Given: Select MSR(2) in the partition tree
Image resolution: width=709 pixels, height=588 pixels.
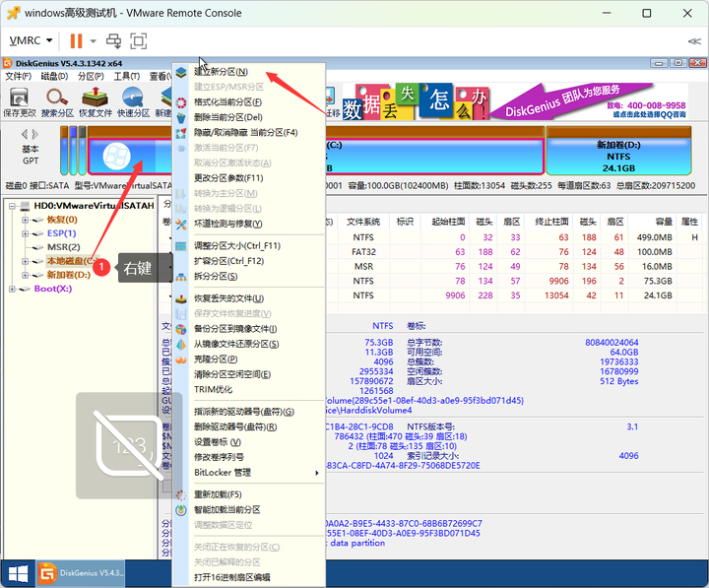Looking at the screenshot, I should [x=63, y=247].
